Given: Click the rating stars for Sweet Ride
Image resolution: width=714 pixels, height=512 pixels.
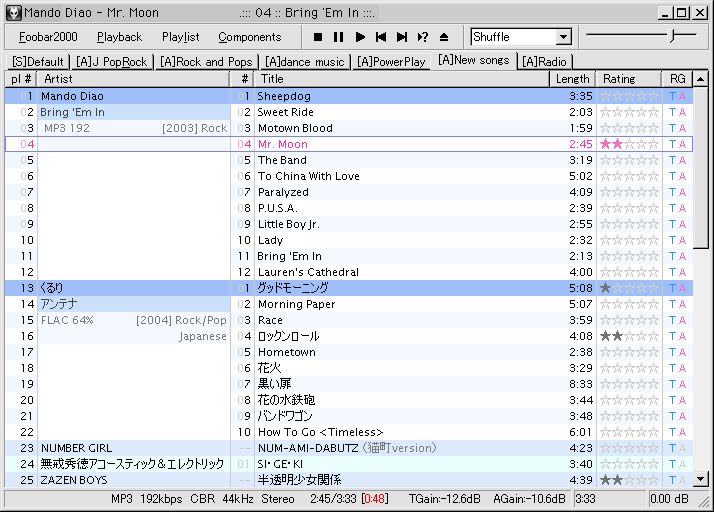Looking at the screenshot, I should pyautogui.click(x=629, y=112).
